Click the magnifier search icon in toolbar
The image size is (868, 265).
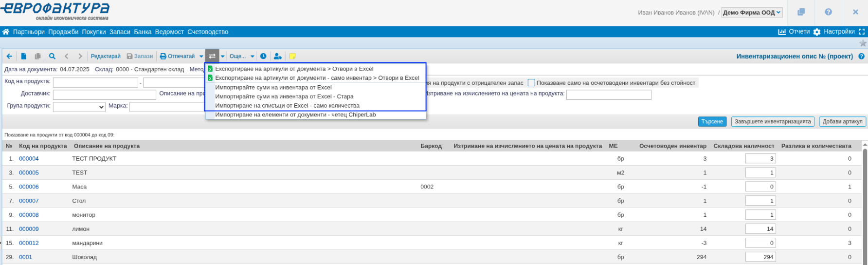click(x=52, y=56)
